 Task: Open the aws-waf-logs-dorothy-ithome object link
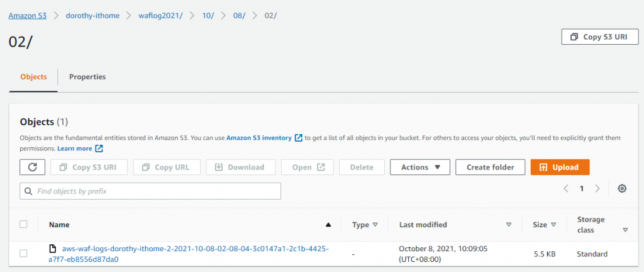pyautogui.click(x=190, y=254)
